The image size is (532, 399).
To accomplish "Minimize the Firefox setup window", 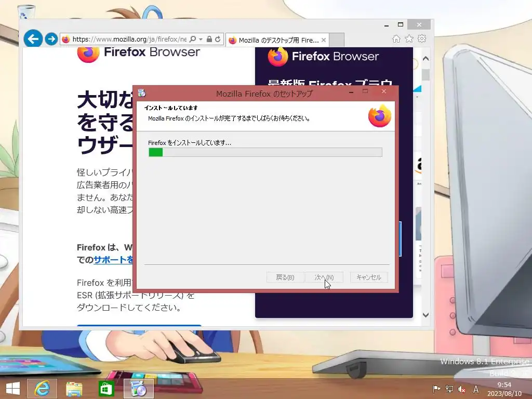I will 351,91.
